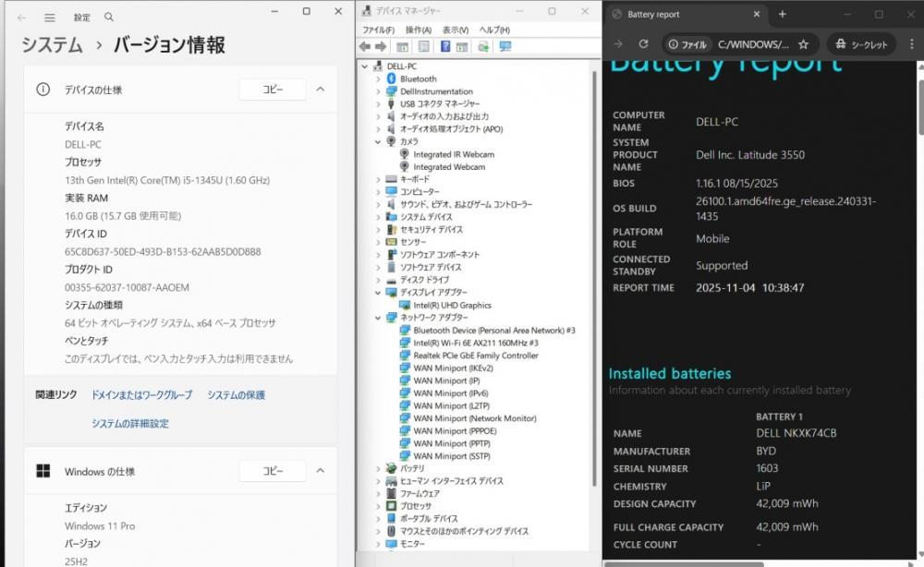Expand the バッテリ category arrow
This screenshot has height=567, width=924.
[x=378, y=469]
